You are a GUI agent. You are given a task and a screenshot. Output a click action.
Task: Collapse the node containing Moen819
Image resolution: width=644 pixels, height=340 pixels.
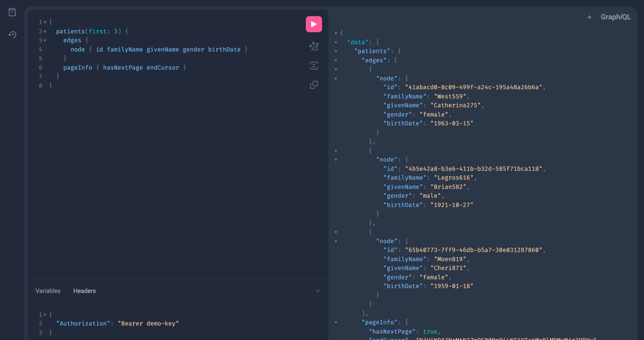[336, 241]
